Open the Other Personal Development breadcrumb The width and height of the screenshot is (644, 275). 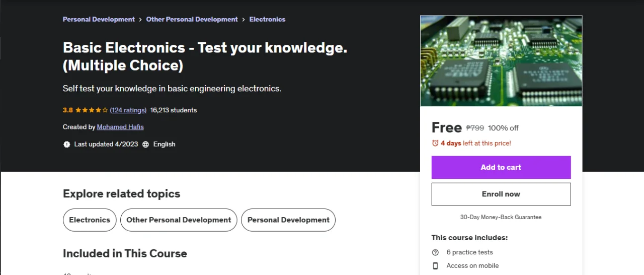tap(192, 19)
